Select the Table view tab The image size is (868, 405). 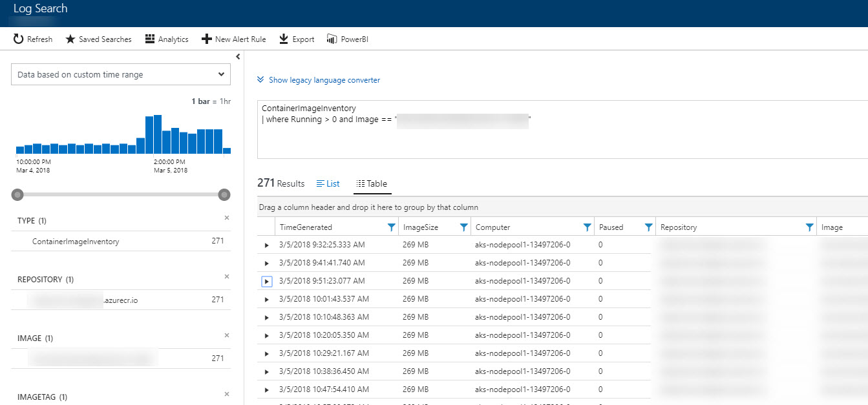372,183
